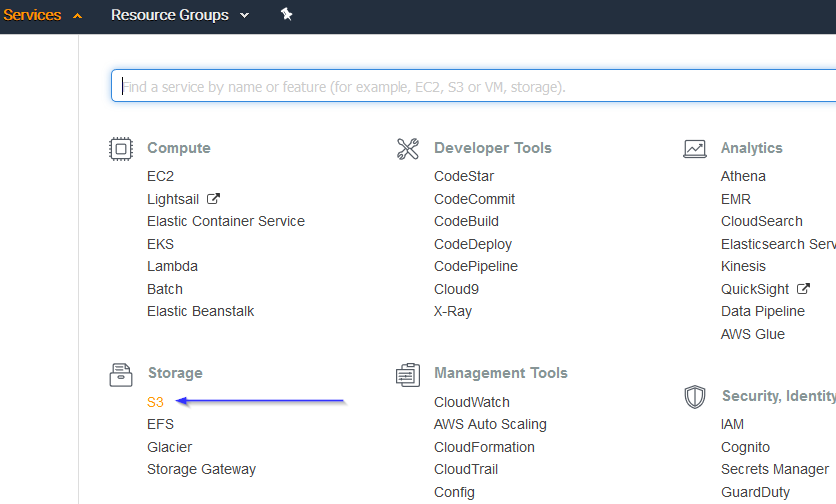Open Cognito
Viewport: 836px width, 504px height.
[745, 447]
